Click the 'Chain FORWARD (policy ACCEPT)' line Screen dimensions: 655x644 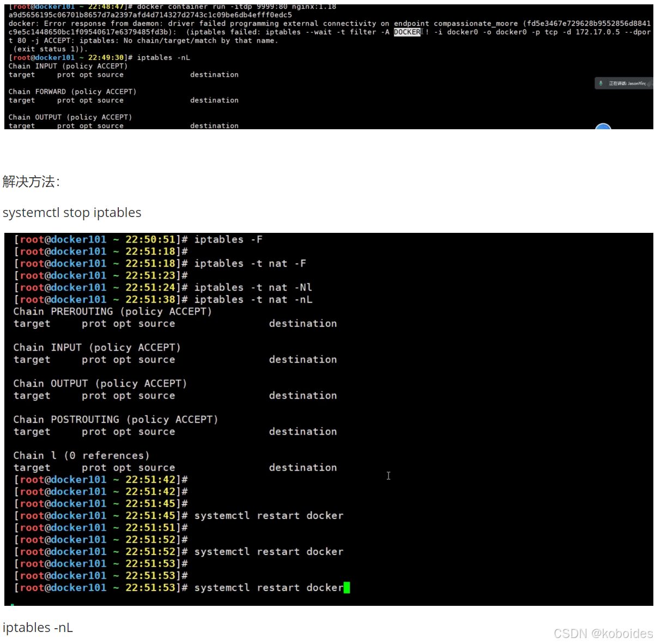[72, 92]
